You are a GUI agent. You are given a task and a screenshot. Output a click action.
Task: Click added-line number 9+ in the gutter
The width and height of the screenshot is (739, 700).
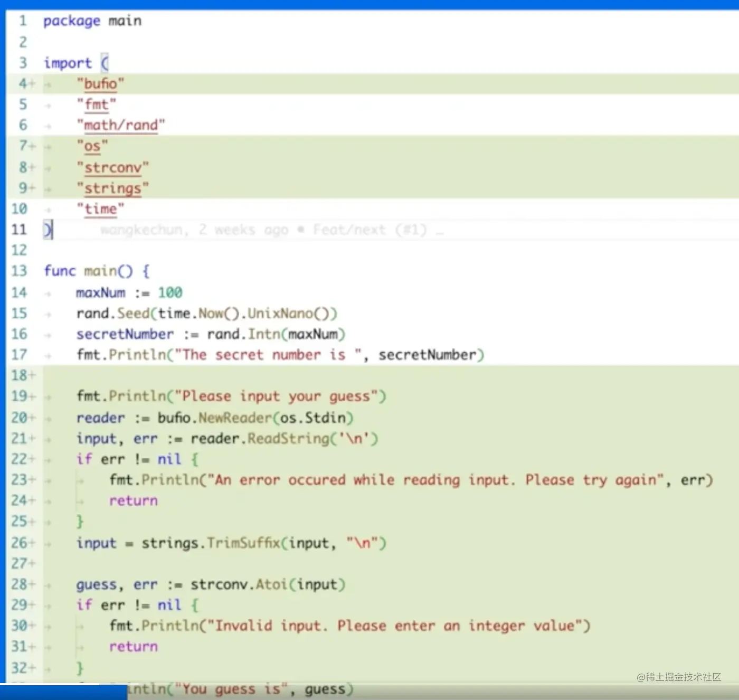point(26,188)
